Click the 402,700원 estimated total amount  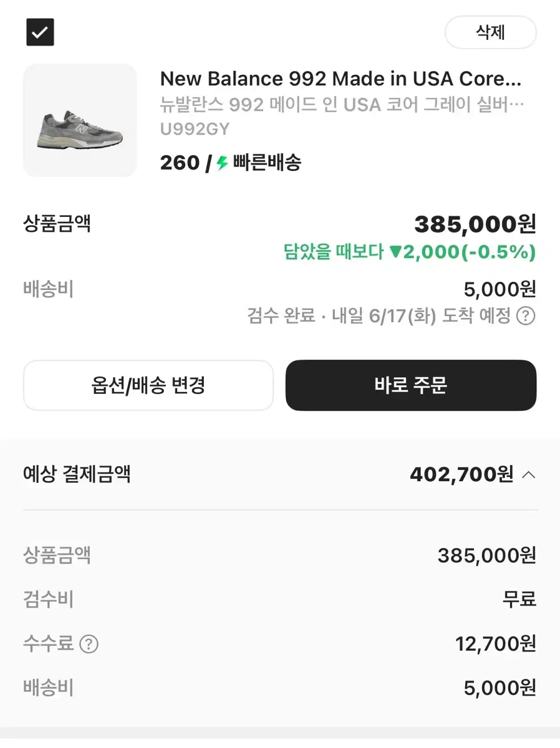point(461,475)
